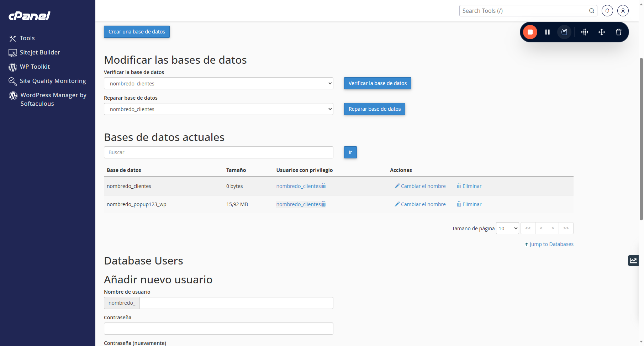
Task: Open WordPress Manager by Softaculous
Action: (48, 99)
